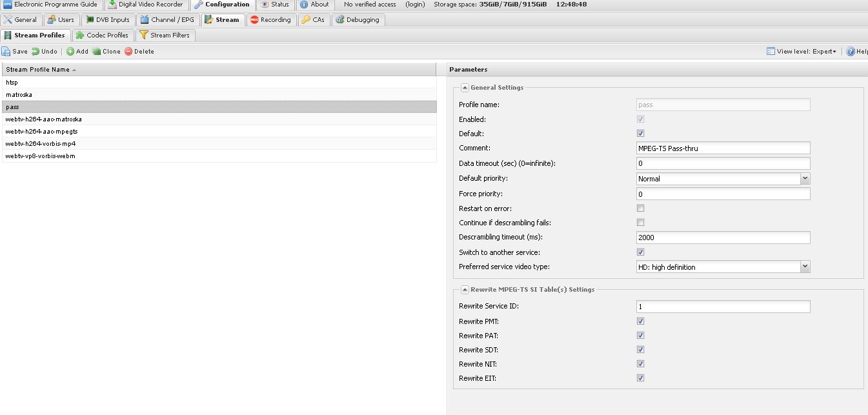Click the Descrambling timeout input field

[723, 238]
